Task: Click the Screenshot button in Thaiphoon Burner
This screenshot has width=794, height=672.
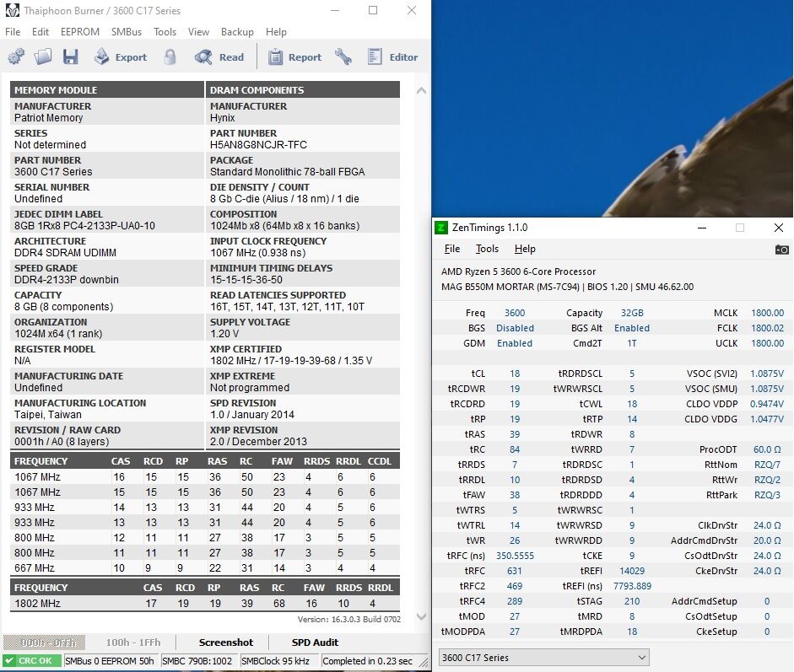Action: [226, 642]
